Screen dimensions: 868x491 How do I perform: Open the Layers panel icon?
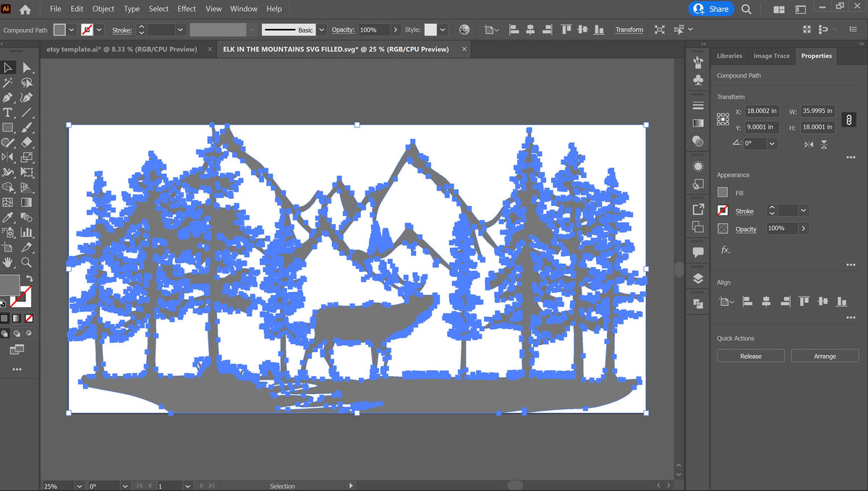698,278
